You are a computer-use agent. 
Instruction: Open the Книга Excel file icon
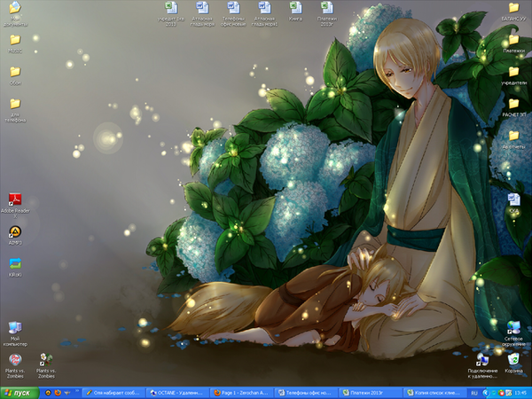tap(295, 9)
